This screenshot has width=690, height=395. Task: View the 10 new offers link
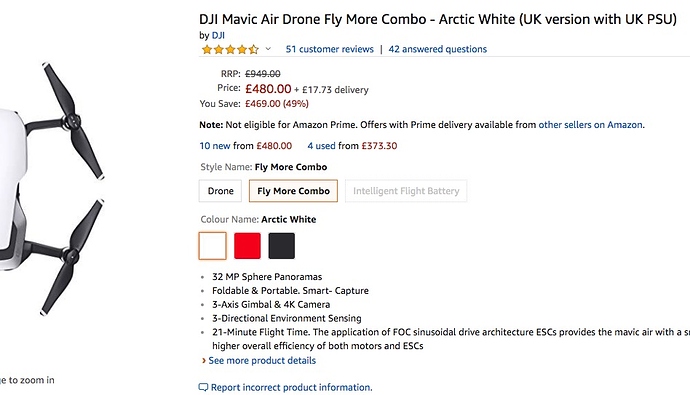coord(215,146)
